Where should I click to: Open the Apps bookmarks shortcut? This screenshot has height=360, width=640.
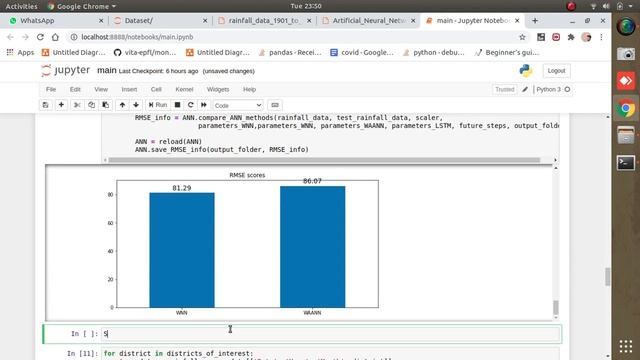tap(20, 52)
